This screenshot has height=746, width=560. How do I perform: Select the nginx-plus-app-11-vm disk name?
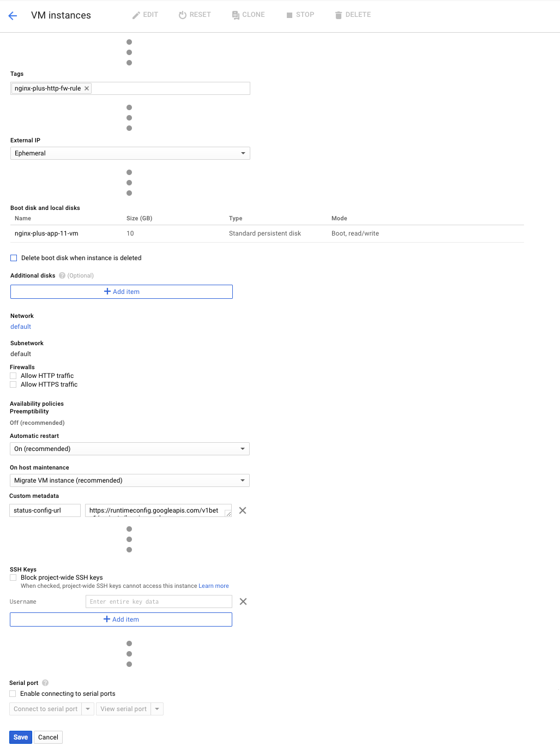tap(46, 233)
